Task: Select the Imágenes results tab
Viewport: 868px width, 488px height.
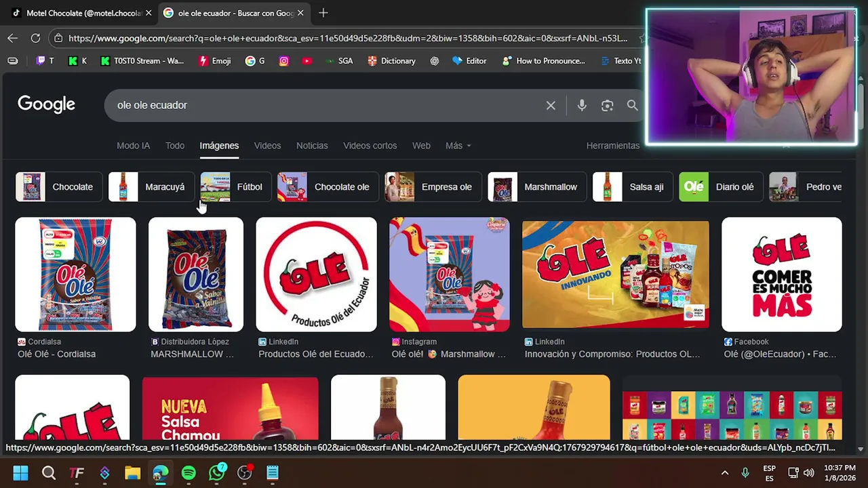Action: pos(219,146)
